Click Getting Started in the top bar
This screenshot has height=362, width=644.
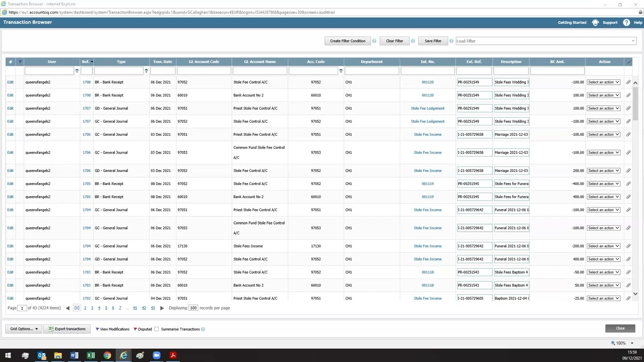point(572,22)
